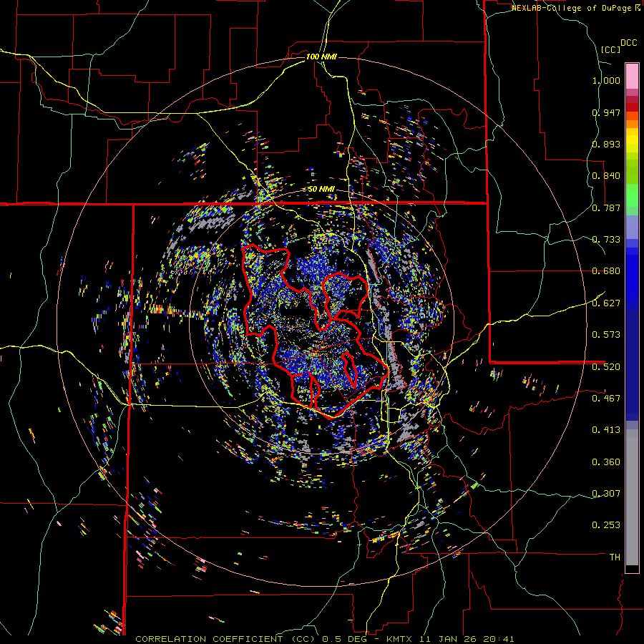Click the 1.000 scale value
Image resolution: width=644 pixels, height=644 pixels.
[x=606, y=80]
